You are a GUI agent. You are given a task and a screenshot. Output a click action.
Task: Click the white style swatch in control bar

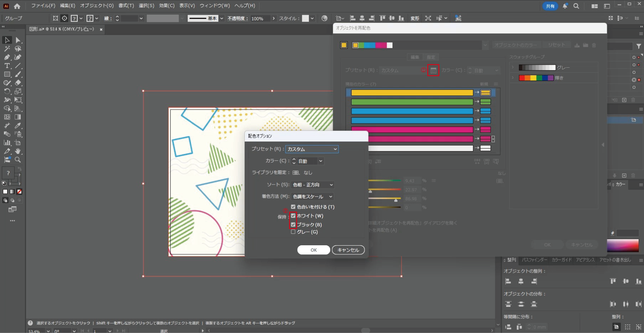pyautogui.click(x=305, y=18)
